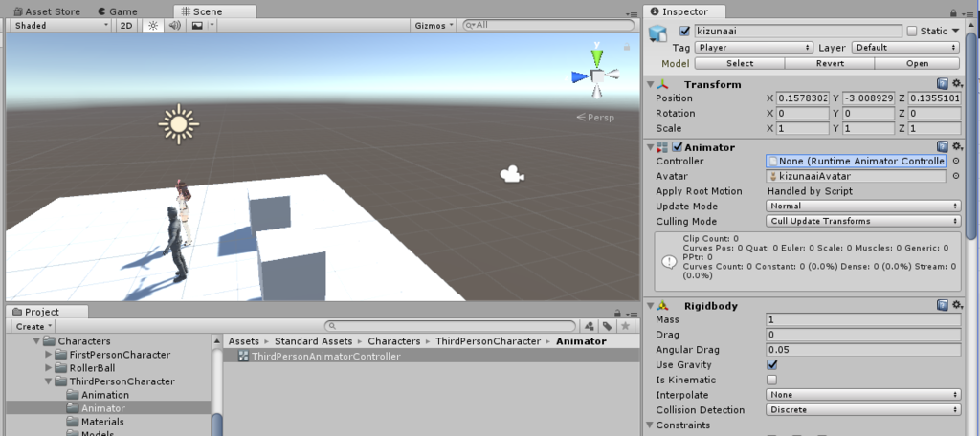Open the Shaded draw mode dropdown
Screen dimensions: 980x436
[61, 26]
